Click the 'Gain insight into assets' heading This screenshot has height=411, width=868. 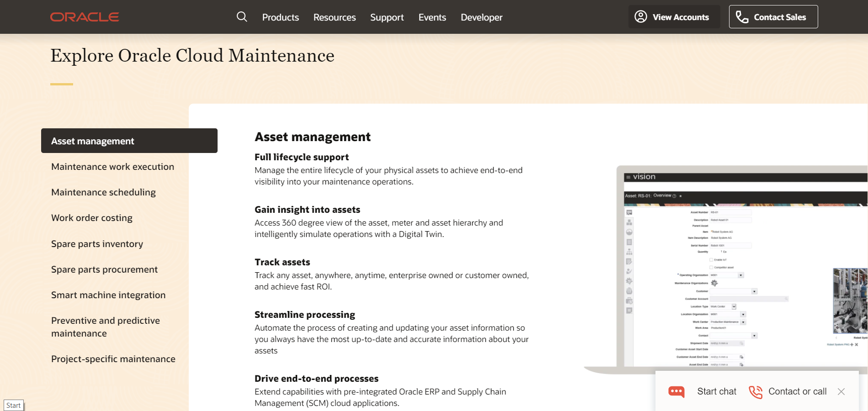[308, 210]
